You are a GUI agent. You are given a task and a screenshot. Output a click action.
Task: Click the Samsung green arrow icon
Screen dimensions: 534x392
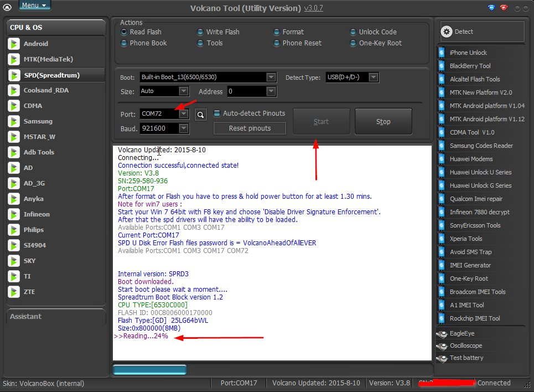[14, 121]
